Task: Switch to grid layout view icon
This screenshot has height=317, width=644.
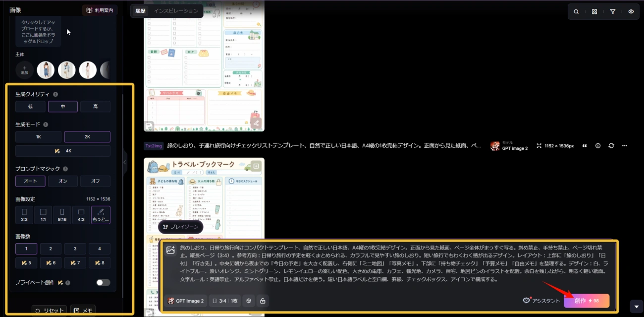Action: 594,11
